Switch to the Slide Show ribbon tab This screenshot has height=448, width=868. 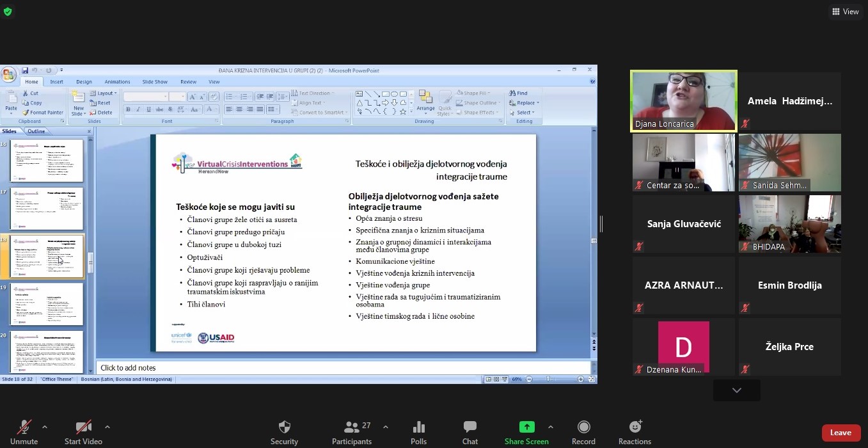point(155,82)
